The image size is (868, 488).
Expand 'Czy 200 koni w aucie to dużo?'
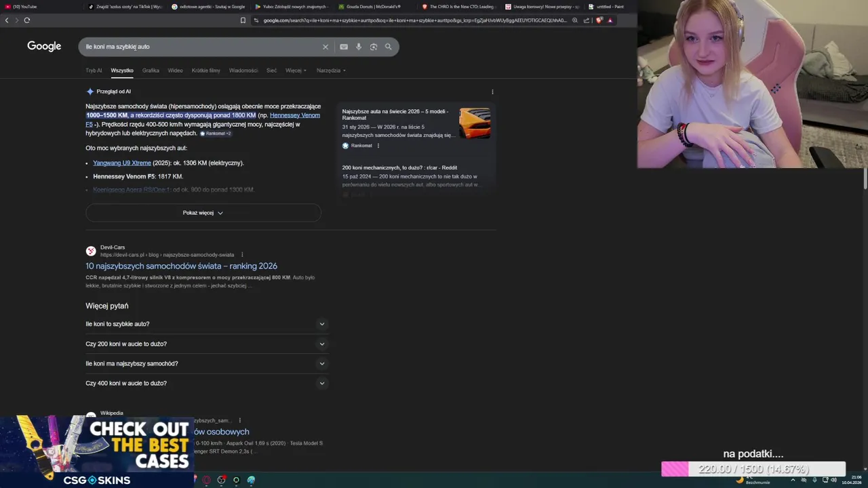tap(207, 344)
